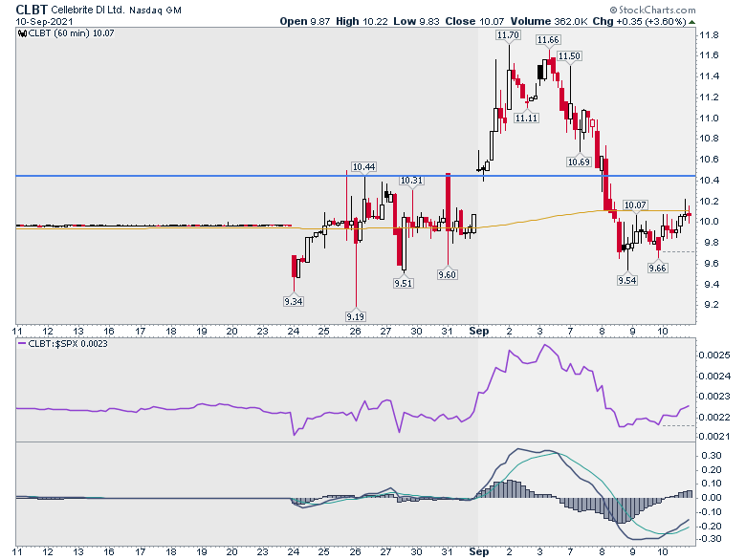Click the Sep label on upper date axis

click(x=478, y=331)
